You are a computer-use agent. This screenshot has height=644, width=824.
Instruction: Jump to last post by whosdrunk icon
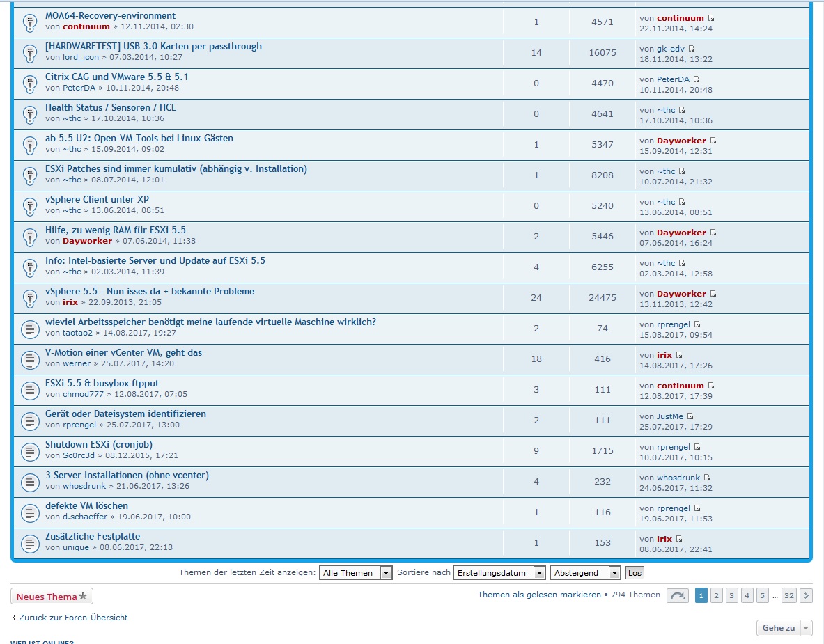[707, 478]
